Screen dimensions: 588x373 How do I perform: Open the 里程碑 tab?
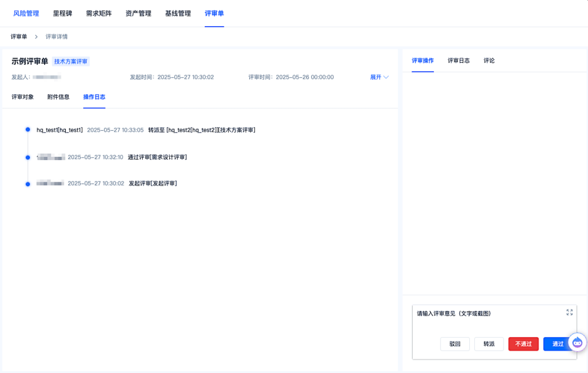62,14
